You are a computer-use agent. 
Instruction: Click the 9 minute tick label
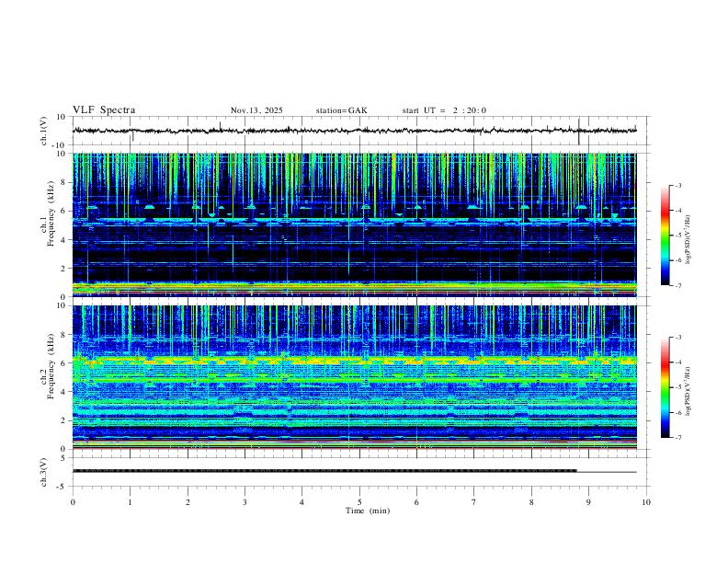coord(588,502)
